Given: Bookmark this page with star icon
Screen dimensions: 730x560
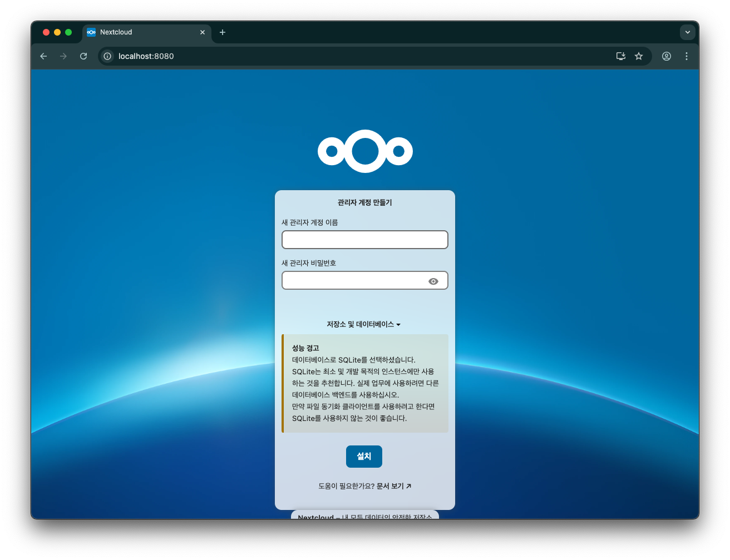Looking at the screenshot, I should (639, 56).
